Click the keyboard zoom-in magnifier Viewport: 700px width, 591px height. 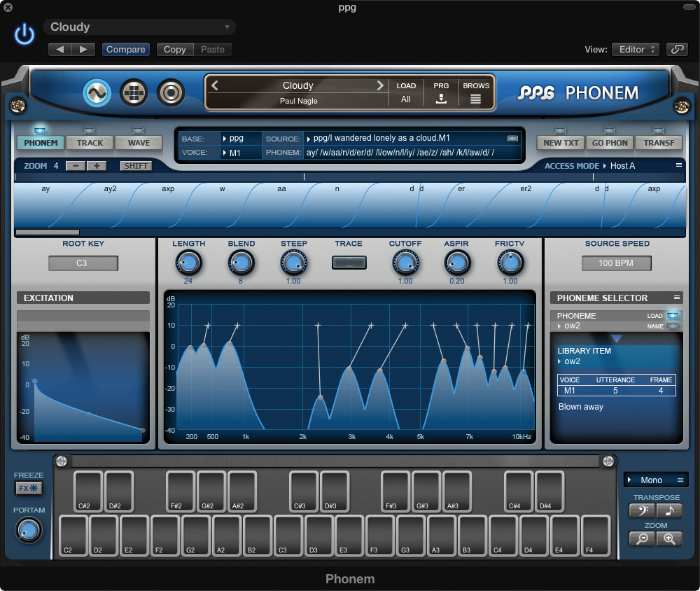point(670,538)
